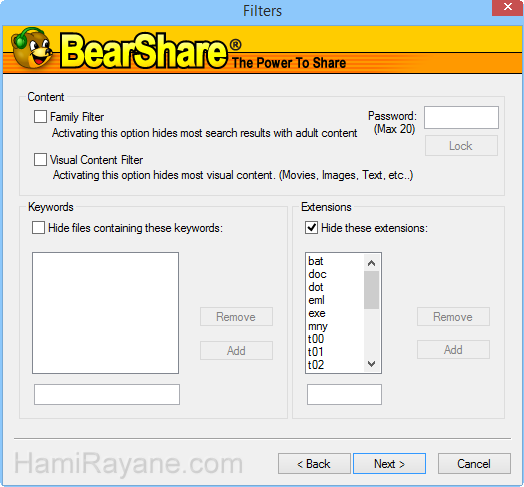
Task: Uncheck Hide these extensions option
Action: (x=311, y=228)
